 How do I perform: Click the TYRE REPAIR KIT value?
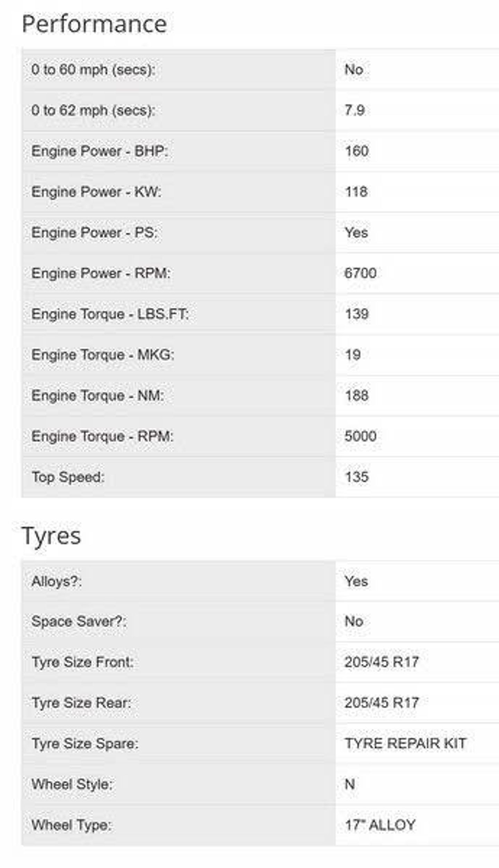[x=405, y=743]
